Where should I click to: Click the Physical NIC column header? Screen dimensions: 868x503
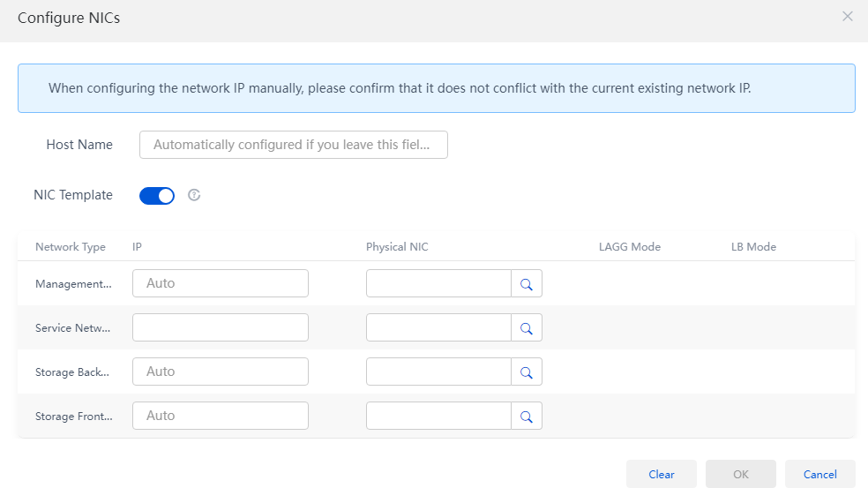click(x=397, y=247)
